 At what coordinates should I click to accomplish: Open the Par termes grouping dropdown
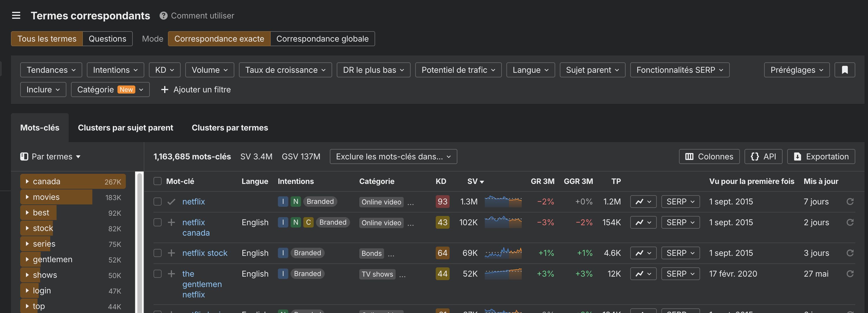tap(50, 156)
